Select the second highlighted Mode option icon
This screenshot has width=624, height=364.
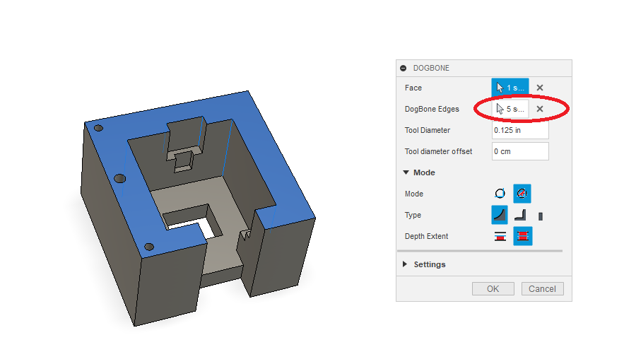point(522,194)
